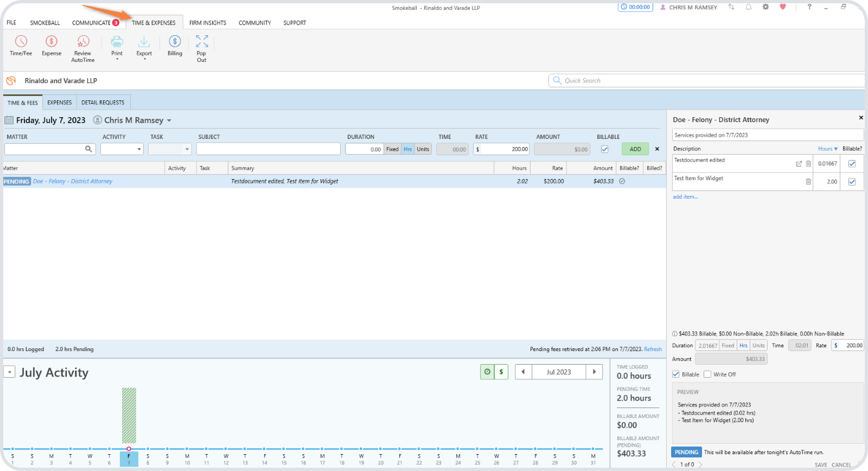Clear the new entry row with X
868x471 pixels.
[x=657, y=149]
